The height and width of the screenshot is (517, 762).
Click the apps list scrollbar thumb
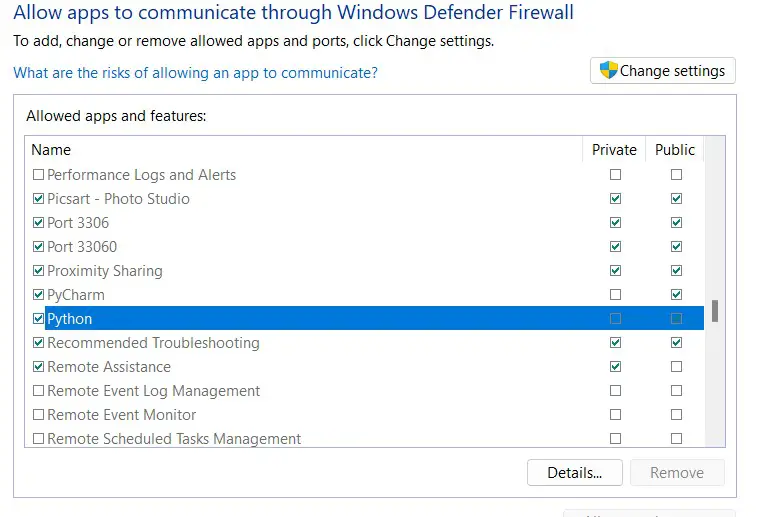pyautogui.click(x=715, y=311)
